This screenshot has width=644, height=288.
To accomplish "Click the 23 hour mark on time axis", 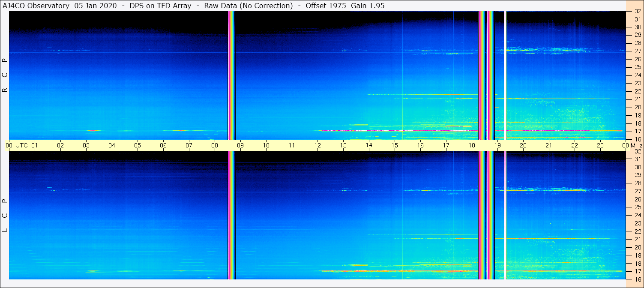I will click(x=600, y=145).
